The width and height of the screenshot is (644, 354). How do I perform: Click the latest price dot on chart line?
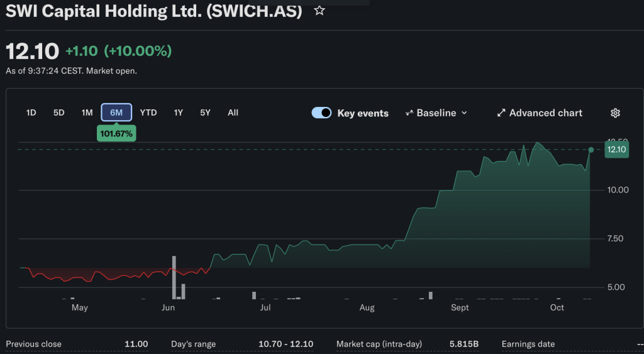pyautogui.click(x=591, y=150)
